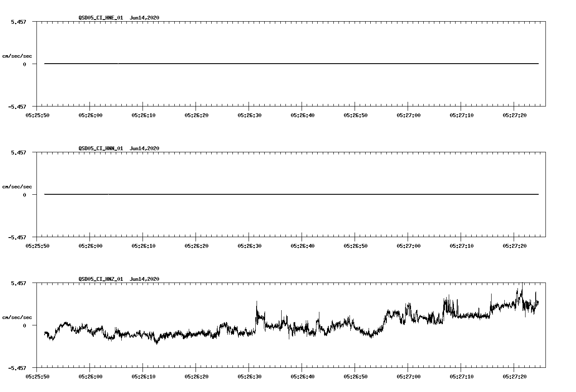Click the cm/sec/sec unit label of HNN plot
This screenshot has width=576, height=392.
click(x=17, y=187)
